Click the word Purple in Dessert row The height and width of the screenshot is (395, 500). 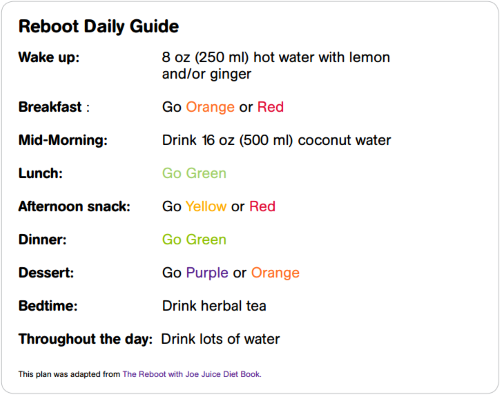tap(207, 273)
